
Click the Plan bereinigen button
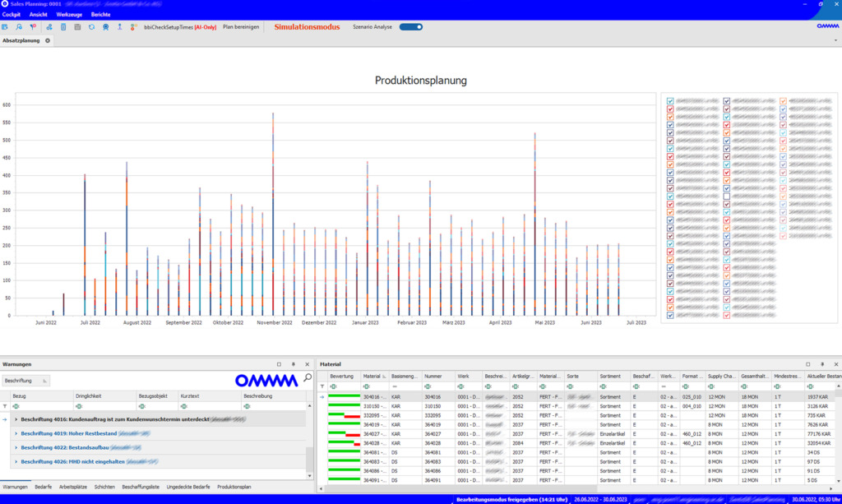[241, 27]
